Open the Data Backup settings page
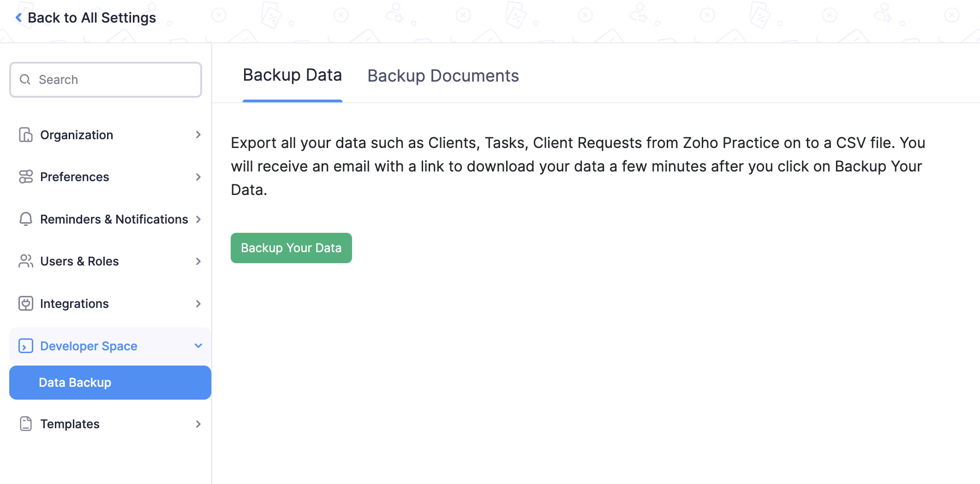The width and height of the screenshot is (980, 484). [75, 382]
